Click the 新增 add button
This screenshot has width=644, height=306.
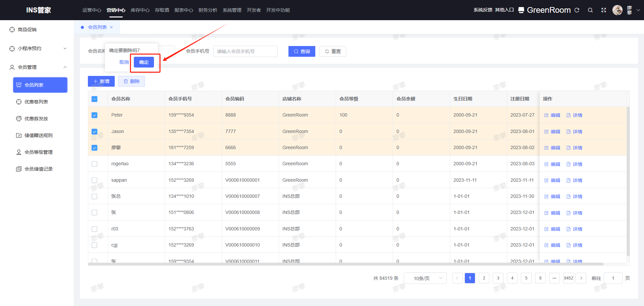tap(101, 81)
